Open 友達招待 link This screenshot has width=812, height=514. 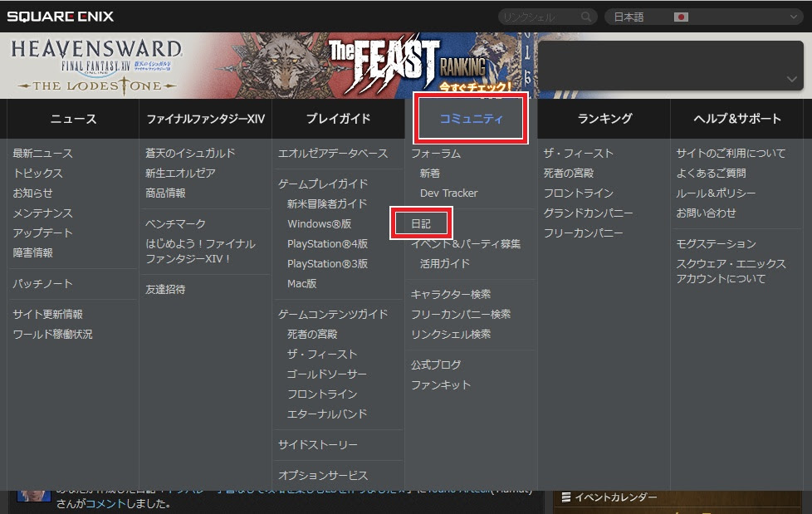click(165, 289)
